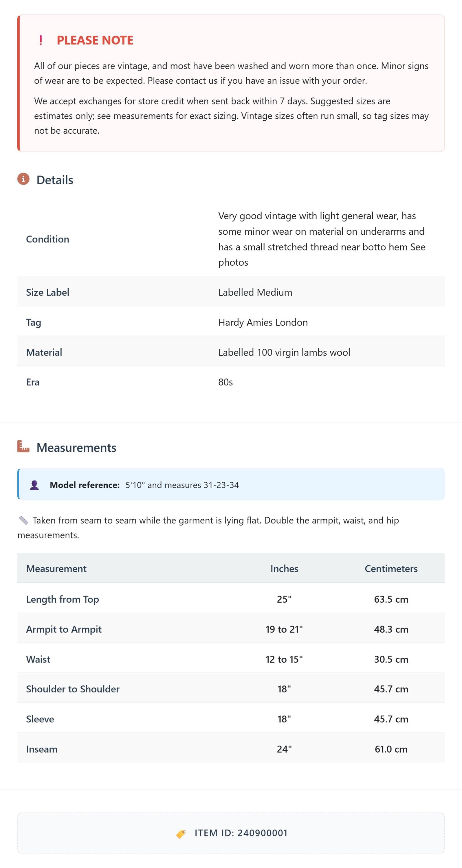
Task: Click the Hardy Amies London tag value
Action: [263, 322]
